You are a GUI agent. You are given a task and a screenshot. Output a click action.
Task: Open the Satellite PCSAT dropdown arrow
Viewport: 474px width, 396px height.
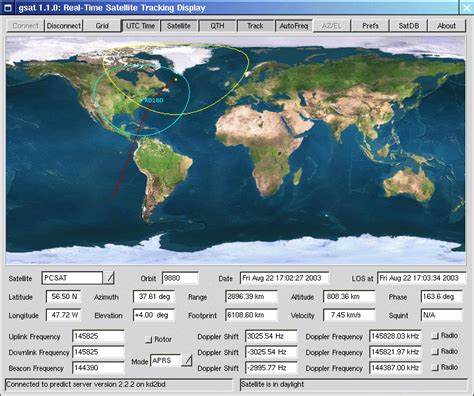[109, 278]
